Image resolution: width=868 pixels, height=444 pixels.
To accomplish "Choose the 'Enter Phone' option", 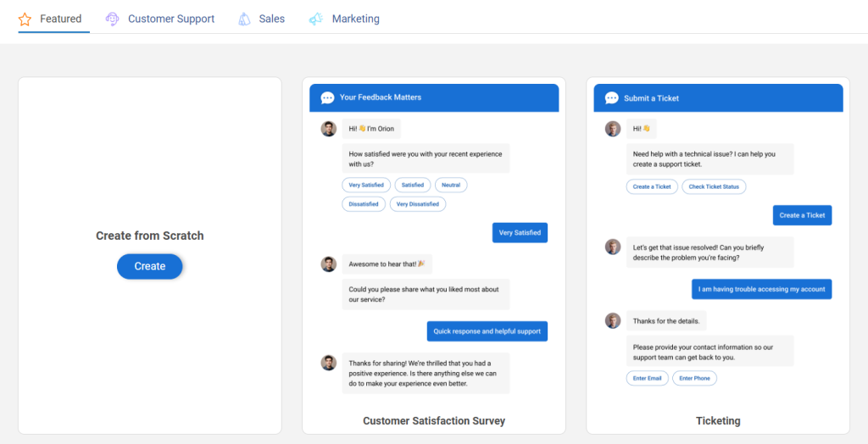I will (x=694, y=378).
